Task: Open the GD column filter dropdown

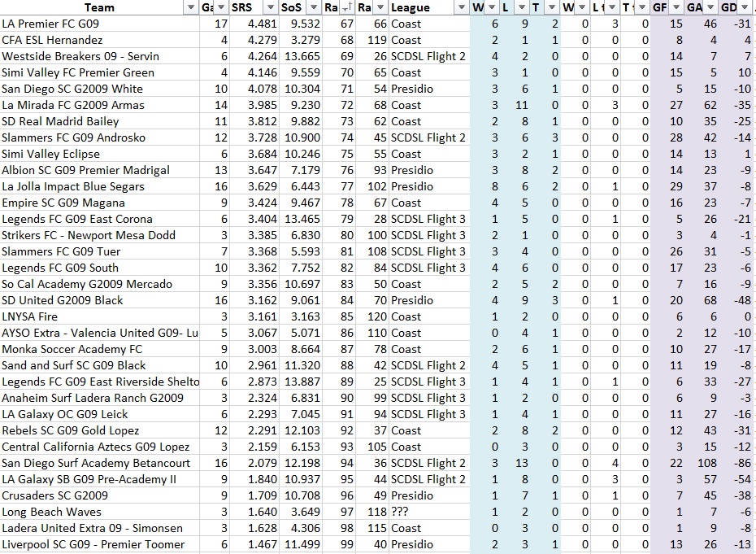Action: coord(745,7)
